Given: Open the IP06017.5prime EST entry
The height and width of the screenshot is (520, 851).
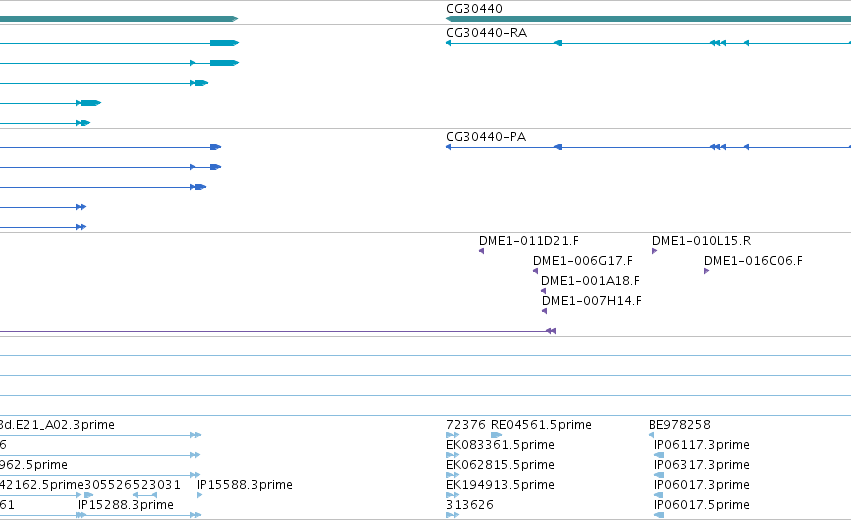Looking at the screenshot, I should tap(702, 505).
